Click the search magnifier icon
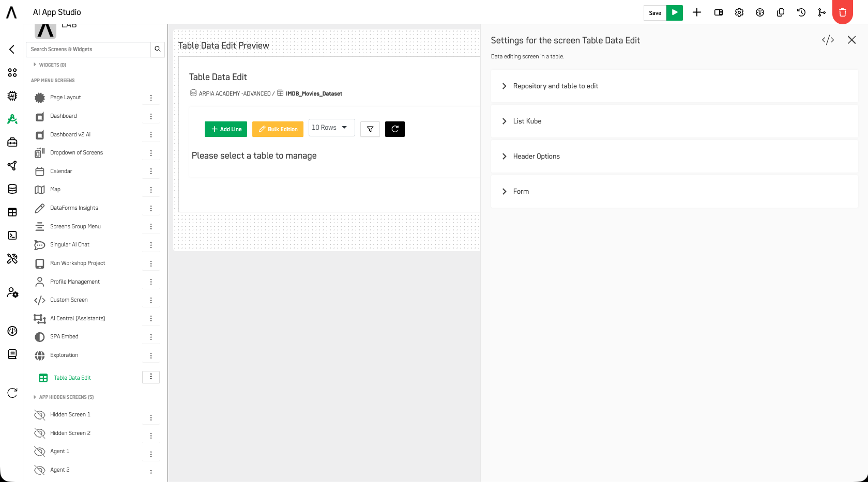This screenshot has height=482, width=868. coord(158,49)
